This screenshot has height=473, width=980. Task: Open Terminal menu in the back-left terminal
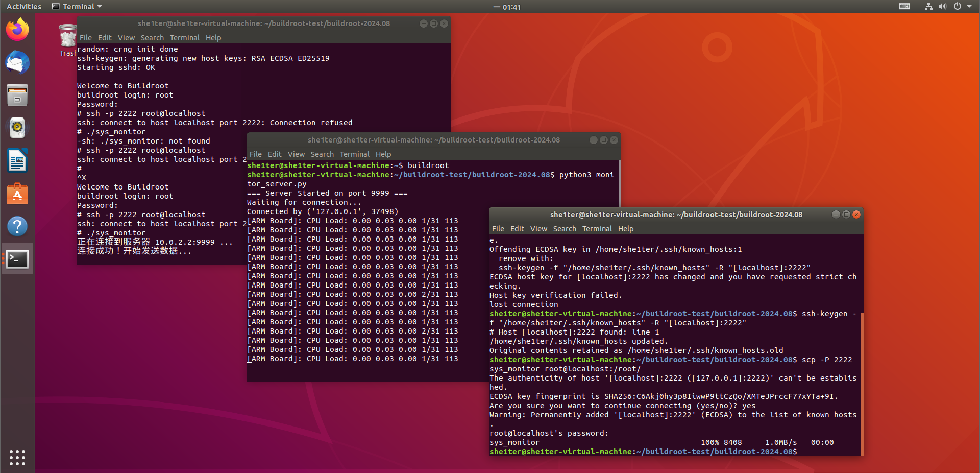(x=185, y=38)
